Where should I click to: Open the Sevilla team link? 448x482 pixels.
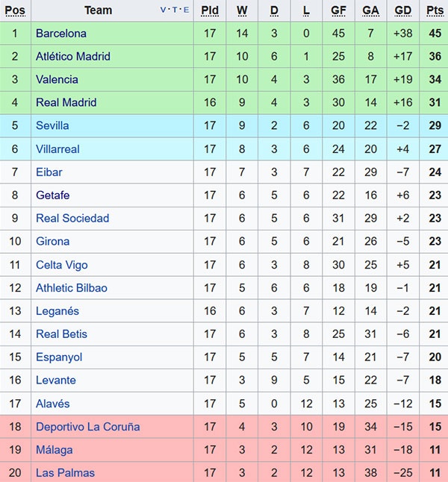(x=52, y=126)
